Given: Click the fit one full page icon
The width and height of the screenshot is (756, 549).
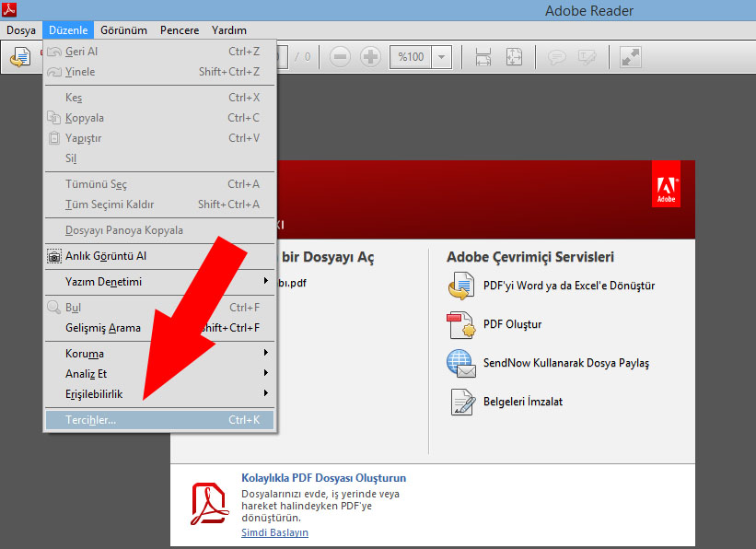Looking at the screenshot, I should 514,57.
